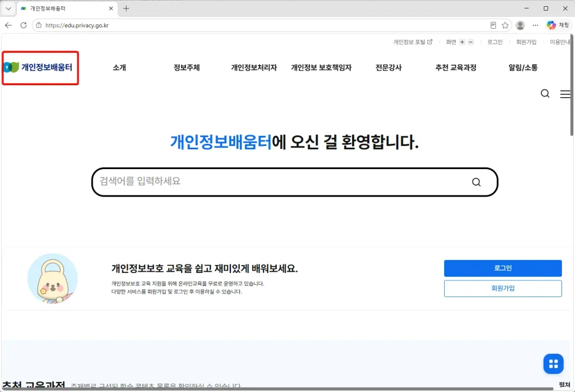Click the 개인정보배움터에 오신 걸 환영합니다 heading

(x=294, y=142)
